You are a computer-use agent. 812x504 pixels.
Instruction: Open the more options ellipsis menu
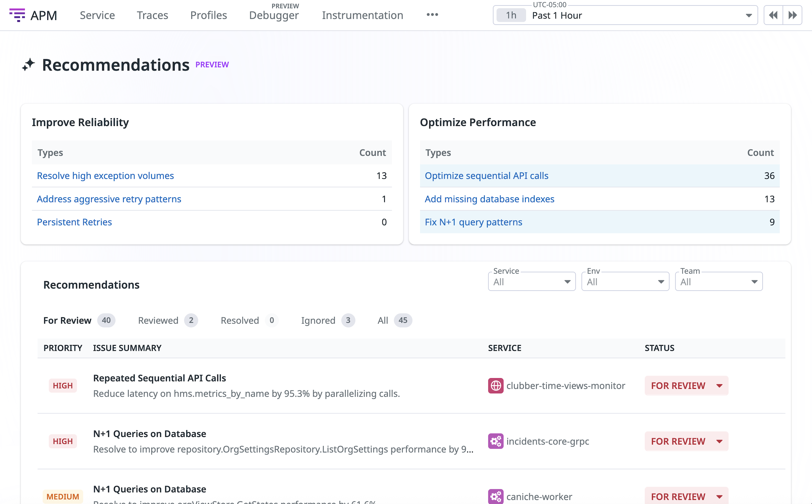click(432, 15)
